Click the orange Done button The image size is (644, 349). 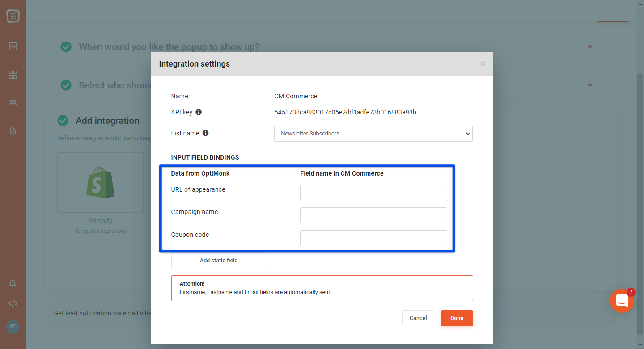pos(457,318)
